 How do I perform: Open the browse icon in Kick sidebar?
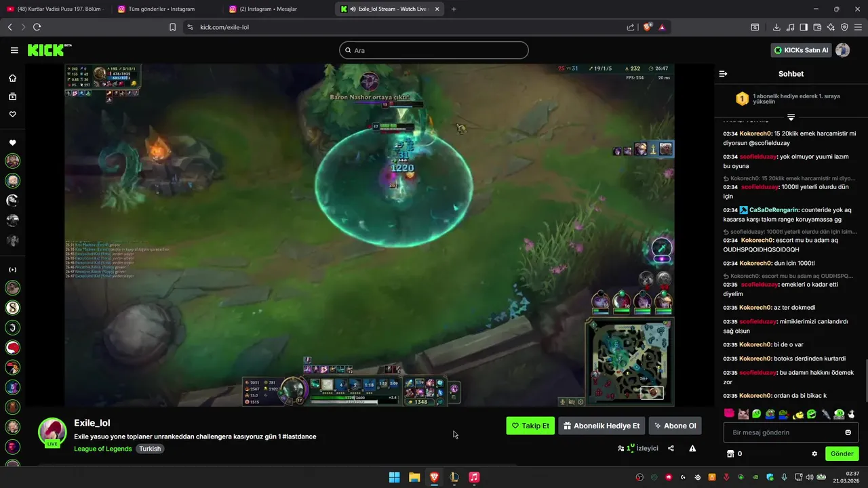pos(12,96)
